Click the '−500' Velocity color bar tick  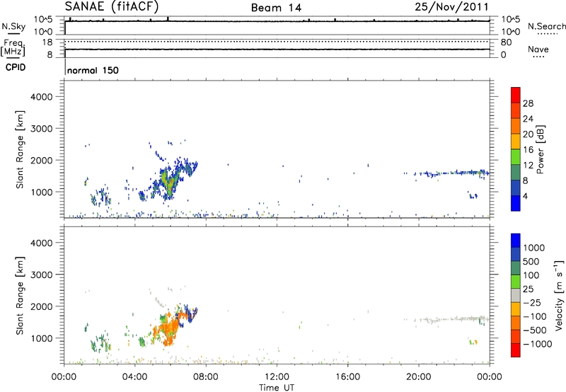535,330
